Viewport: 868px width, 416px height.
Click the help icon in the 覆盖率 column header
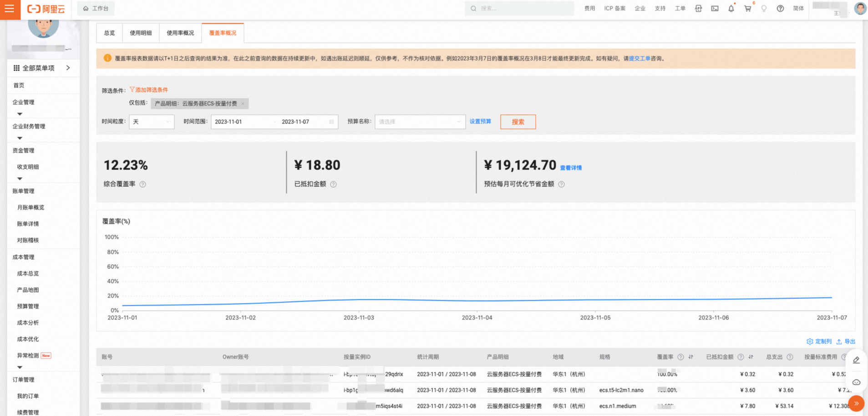[x=680, y=357]
